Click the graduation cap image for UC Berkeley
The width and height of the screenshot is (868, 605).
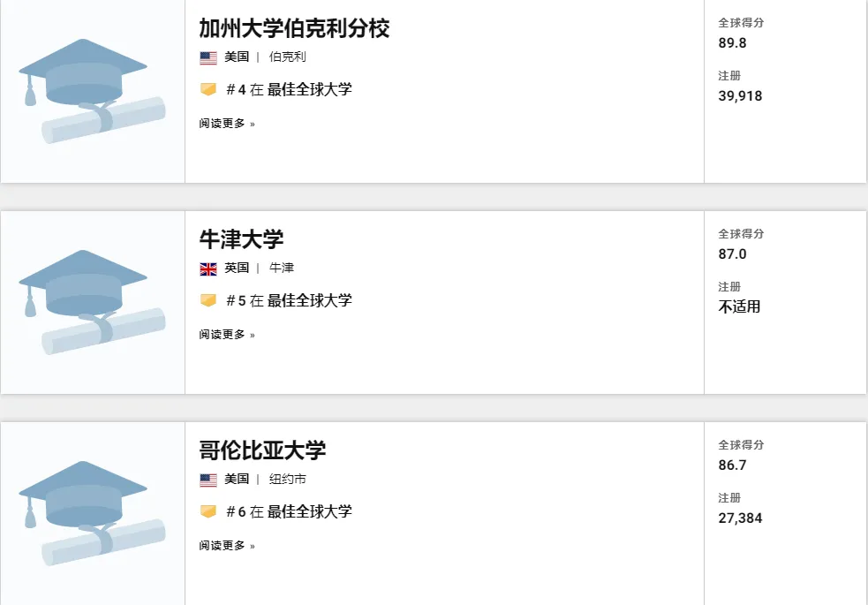93,91
